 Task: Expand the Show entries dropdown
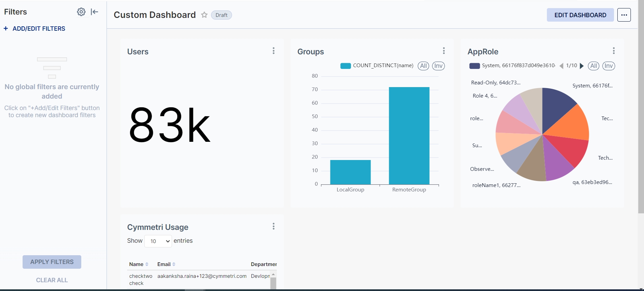[x=158, y=241]
